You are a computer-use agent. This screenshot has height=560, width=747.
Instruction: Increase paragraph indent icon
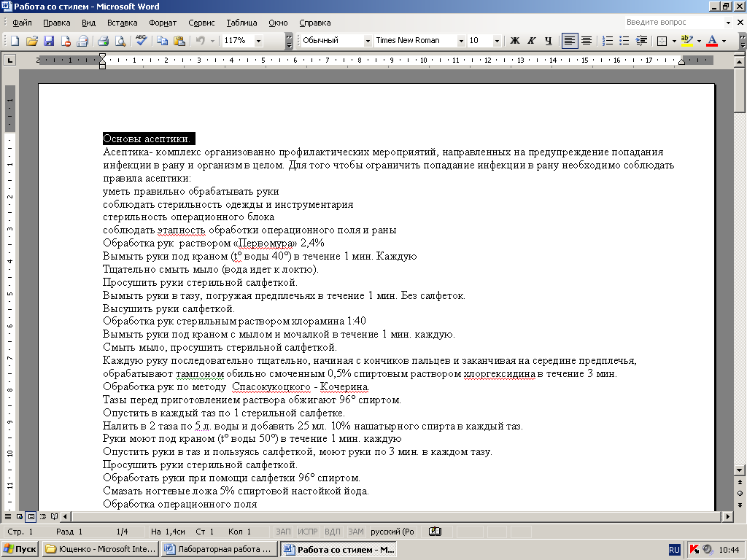pyautogui.click(x=642, y=41)
